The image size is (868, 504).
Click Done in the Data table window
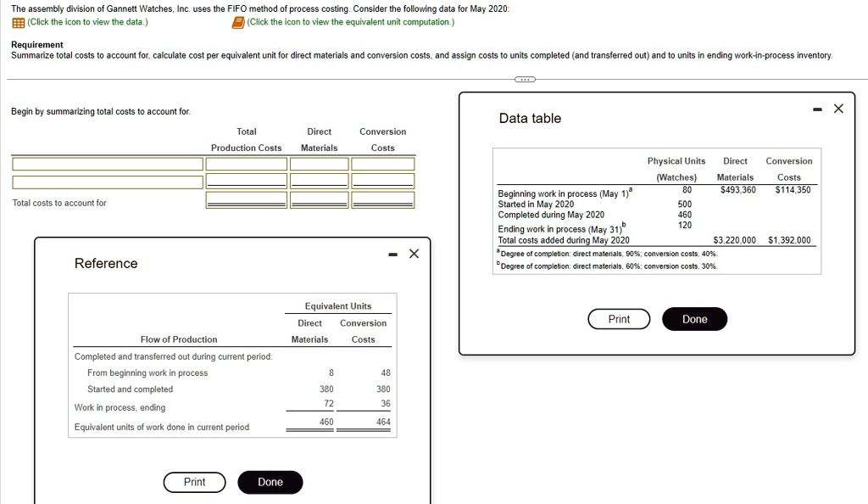coord(694,319)
